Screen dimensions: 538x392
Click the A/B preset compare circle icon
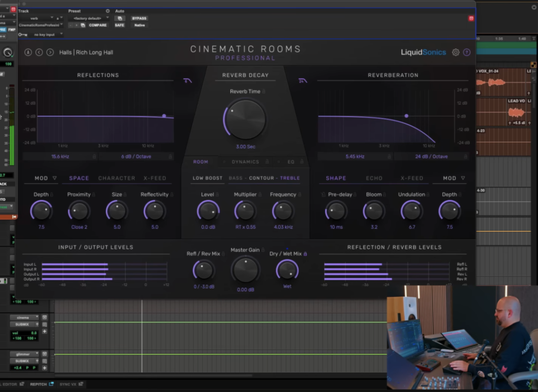pyautogui.click(x=28, y=52)
